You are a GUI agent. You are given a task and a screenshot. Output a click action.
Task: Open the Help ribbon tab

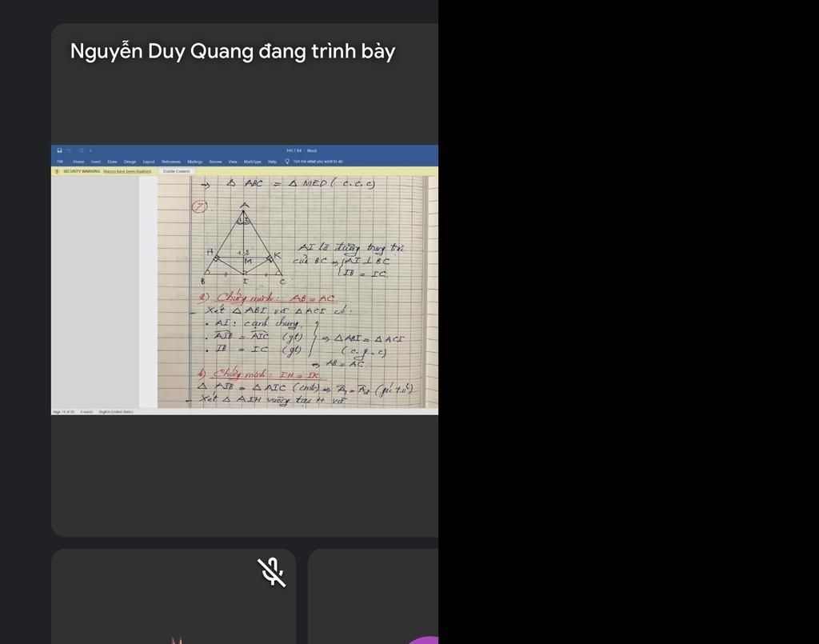[272, 162]
